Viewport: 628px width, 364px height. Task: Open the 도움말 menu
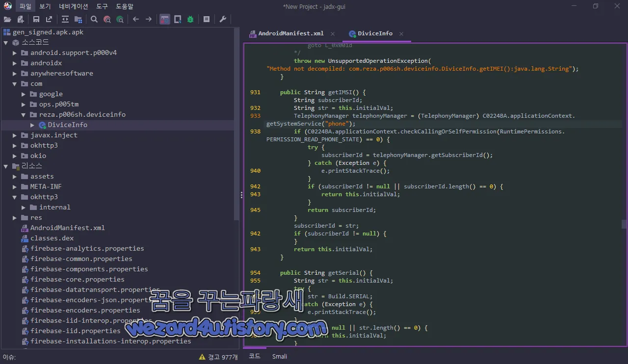(125, 6)
